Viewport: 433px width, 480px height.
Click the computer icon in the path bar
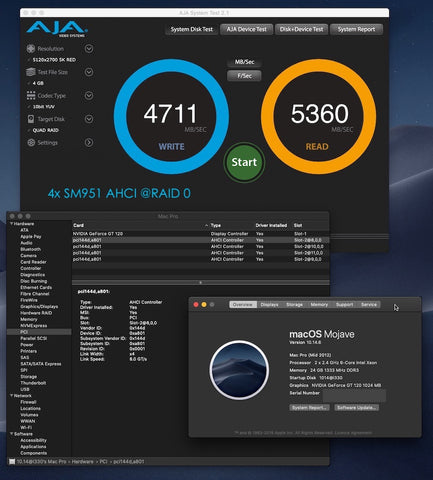(12, 462)
